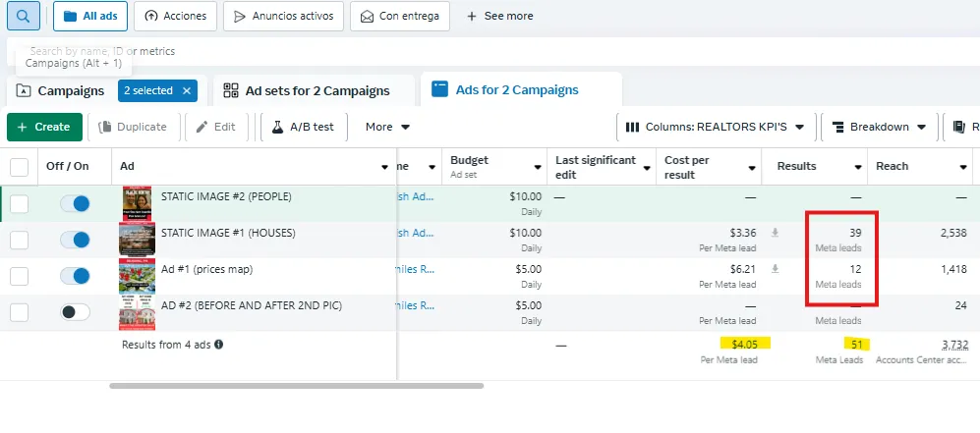The width and height of the screenshot is (980, 433).
Task: Click the STATIC IMAGE #1 (HOUSES) thumbnail
Action: pos(137,240)
